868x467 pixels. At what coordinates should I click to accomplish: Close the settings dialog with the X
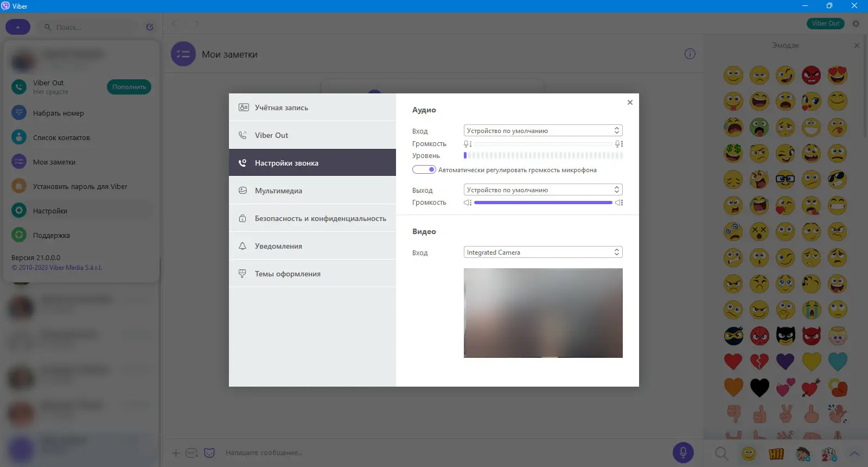click(630, 102)
